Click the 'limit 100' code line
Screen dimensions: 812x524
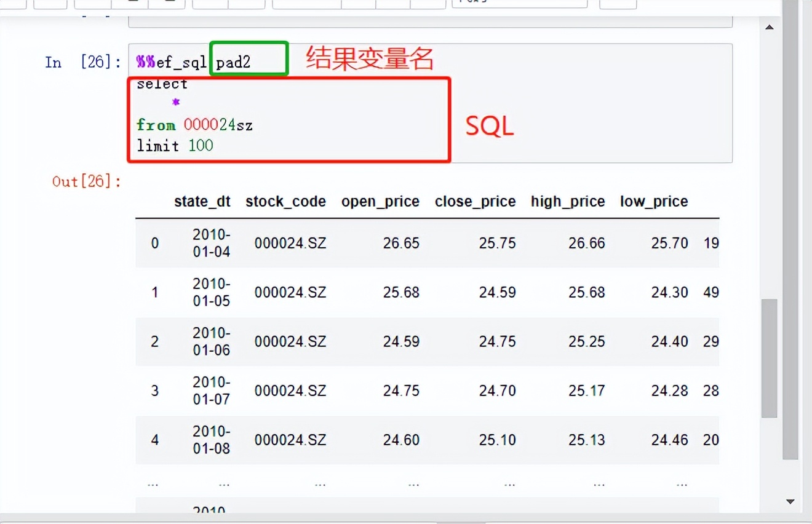(x=175, y=146)
